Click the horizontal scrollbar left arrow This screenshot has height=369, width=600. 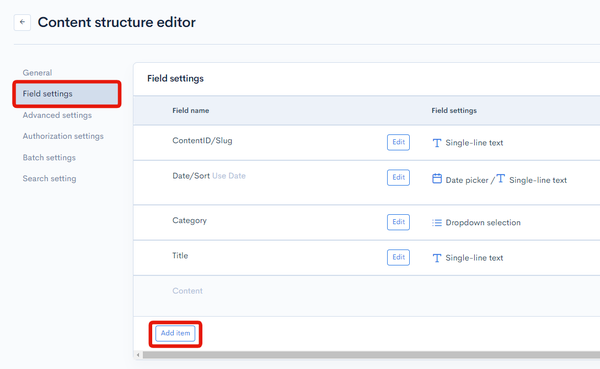point(138,355)
